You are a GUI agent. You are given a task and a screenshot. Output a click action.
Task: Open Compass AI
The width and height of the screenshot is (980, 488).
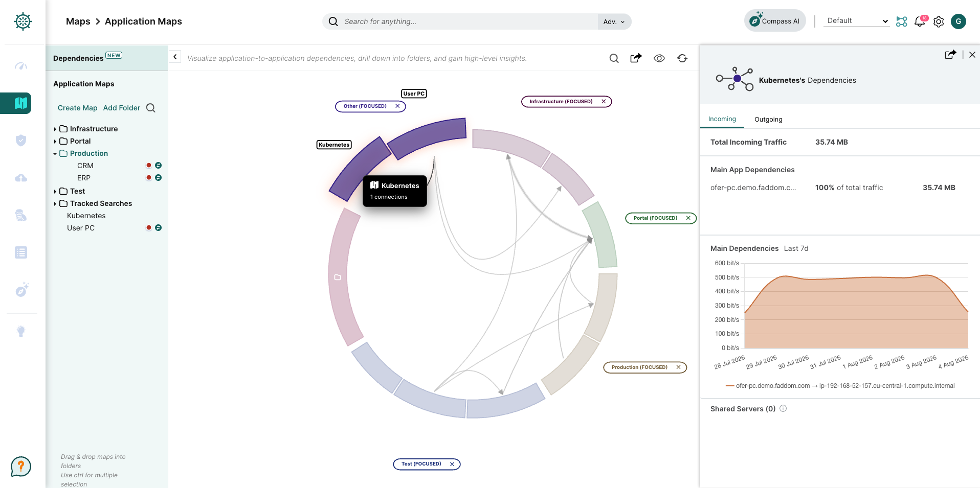775,21
